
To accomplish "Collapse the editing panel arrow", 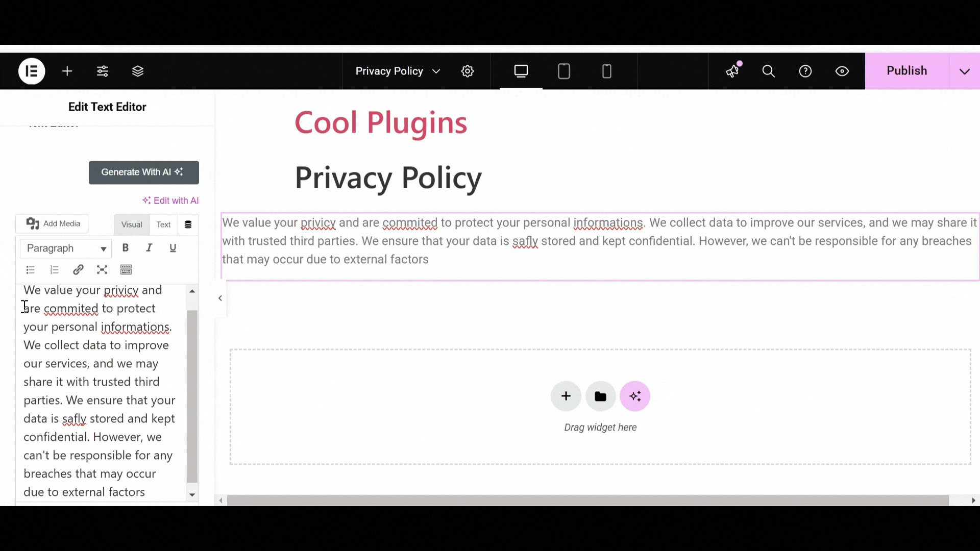I will coord(220,298).
